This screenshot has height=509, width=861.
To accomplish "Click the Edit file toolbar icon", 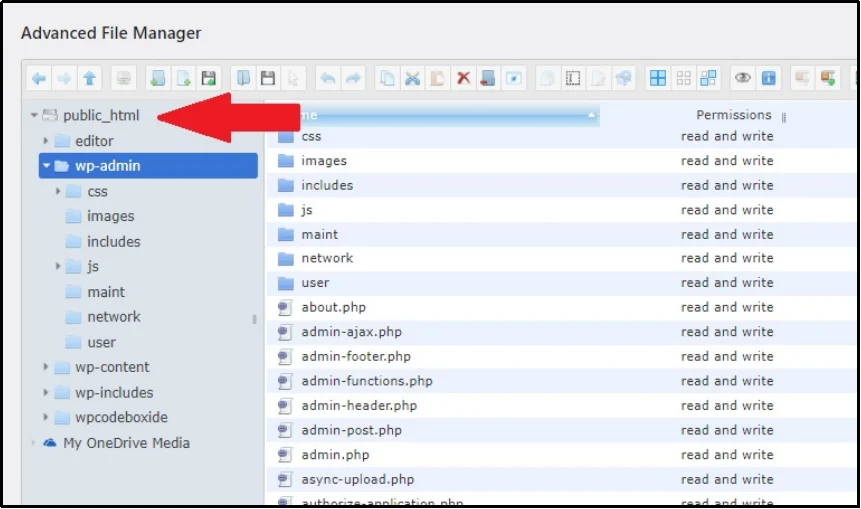I will (x=598, y=79).
